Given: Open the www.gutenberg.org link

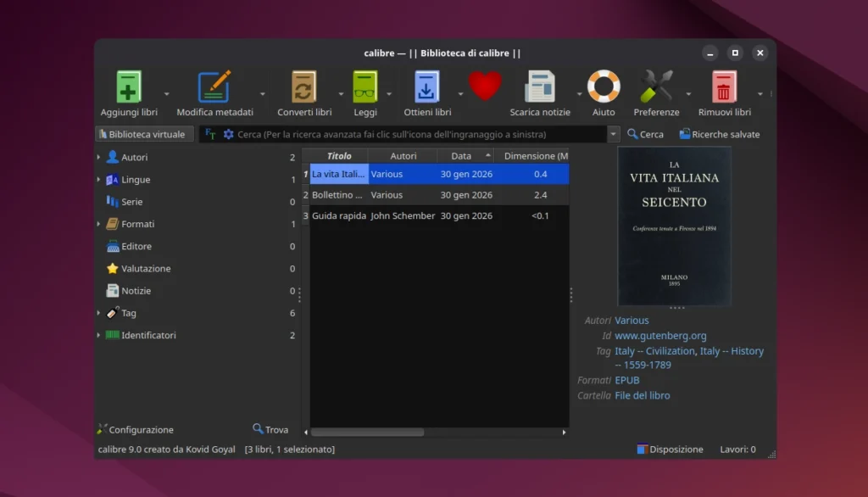Looking at the screenshot, I should coord(660,335).
